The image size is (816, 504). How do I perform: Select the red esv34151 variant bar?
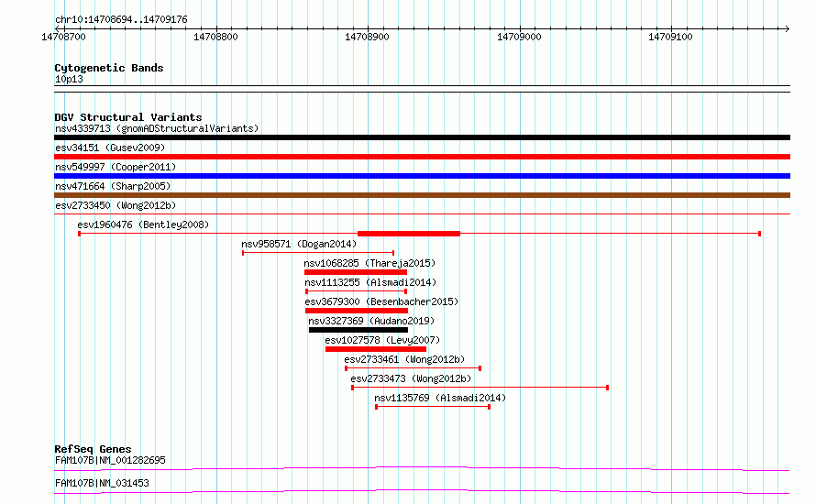click(x=422, y=157)
